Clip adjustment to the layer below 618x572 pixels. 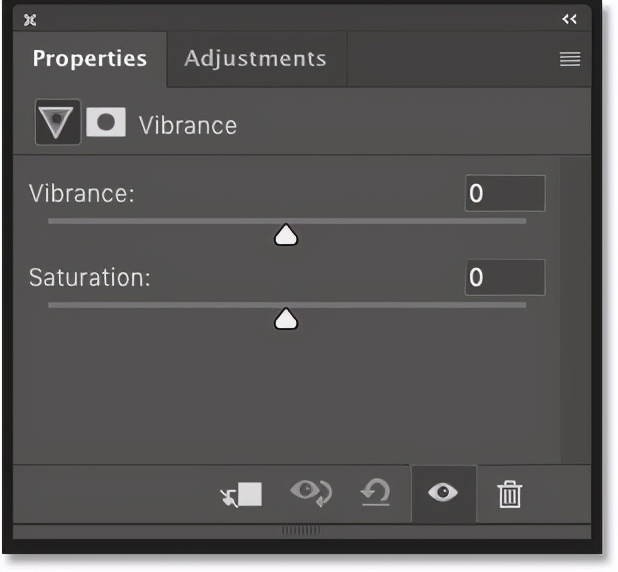[242, 493]
